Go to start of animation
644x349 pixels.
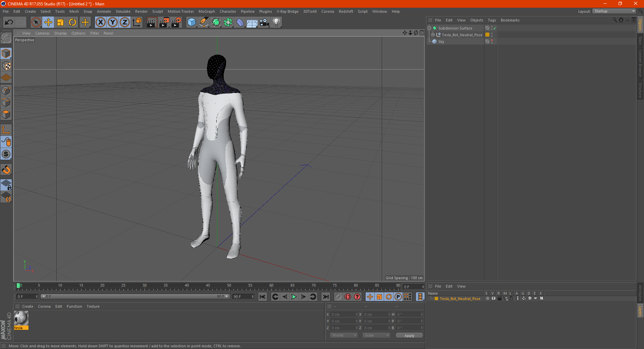click(x=263, y=297)
